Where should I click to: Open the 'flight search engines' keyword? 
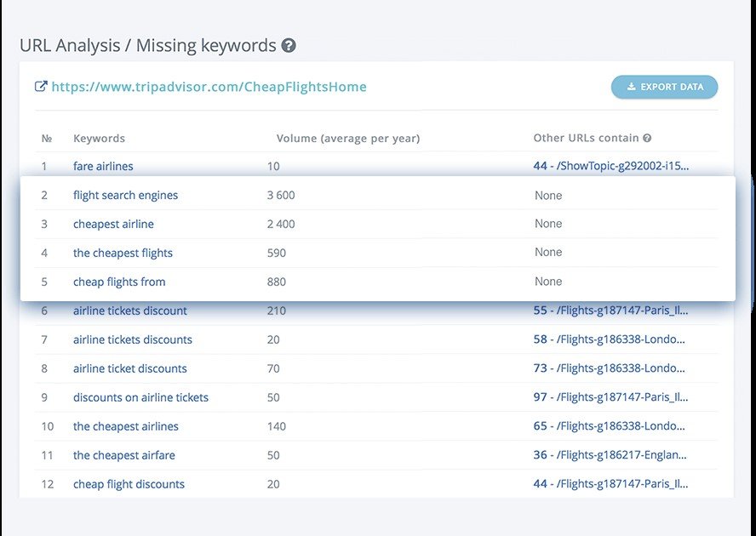pos(125,195)
